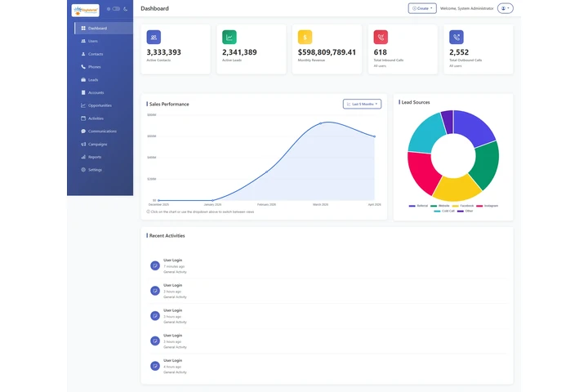Toggle Facebook series in Lead Sources legend
This screenshot has width=588, height=392.
coord(463,206)
